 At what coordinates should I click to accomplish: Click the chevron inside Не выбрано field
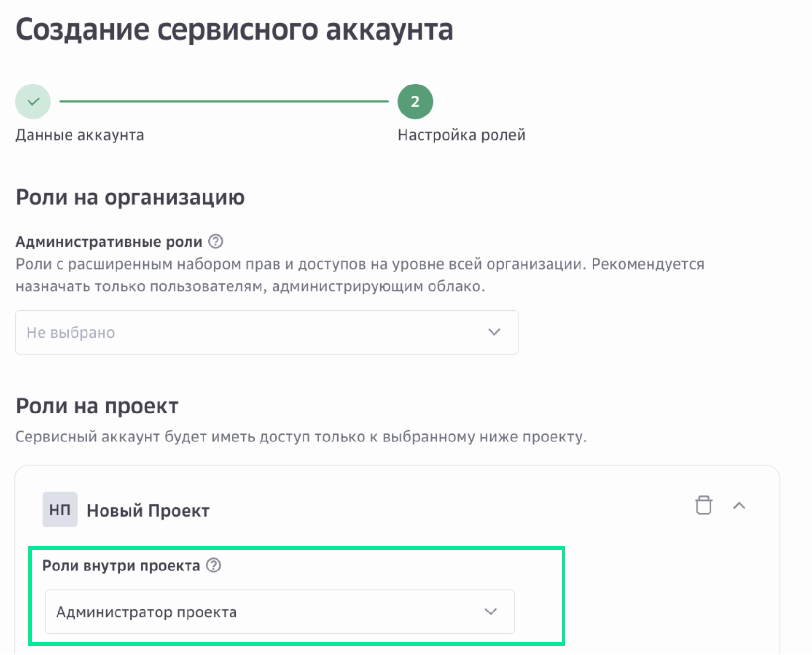493,332
